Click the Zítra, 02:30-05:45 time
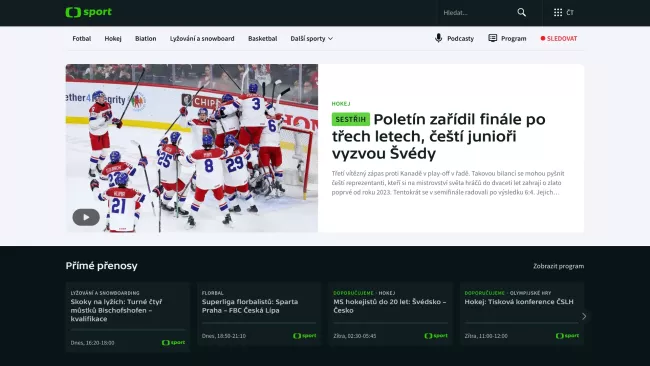The height and width of the screenshot is (366, 650). [x=355, y=336]
